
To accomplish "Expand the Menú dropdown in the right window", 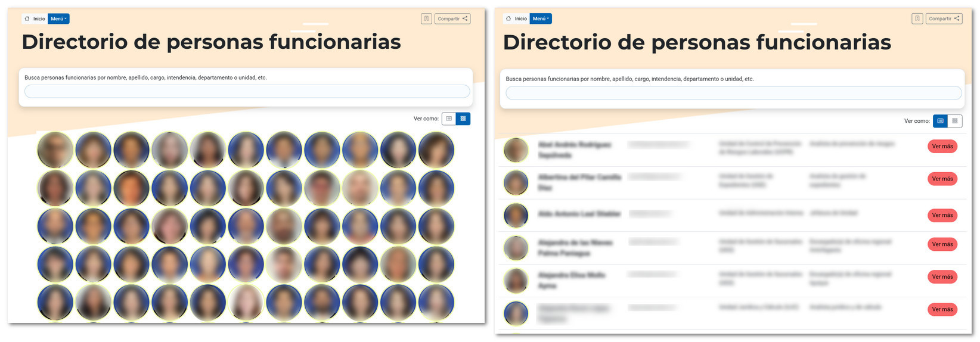I will (541, 19).
